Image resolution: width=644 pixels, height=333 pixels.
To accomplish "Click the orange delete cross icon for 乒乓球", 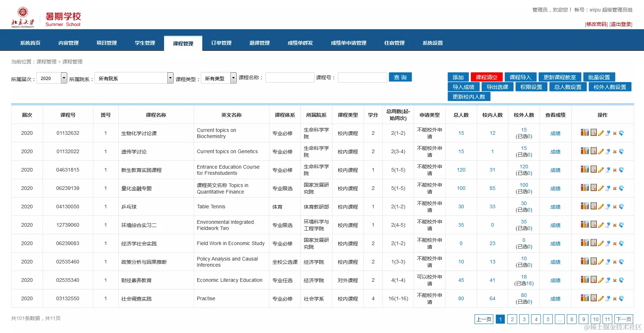I will pyautogui.click(x=614, y=207).
